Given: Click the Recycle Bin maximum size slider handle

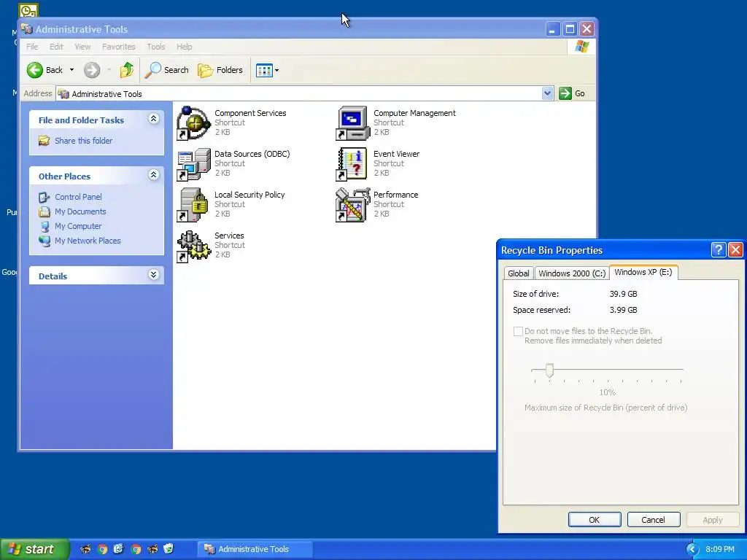Looking at the screenshot, I should coord(550,370).
